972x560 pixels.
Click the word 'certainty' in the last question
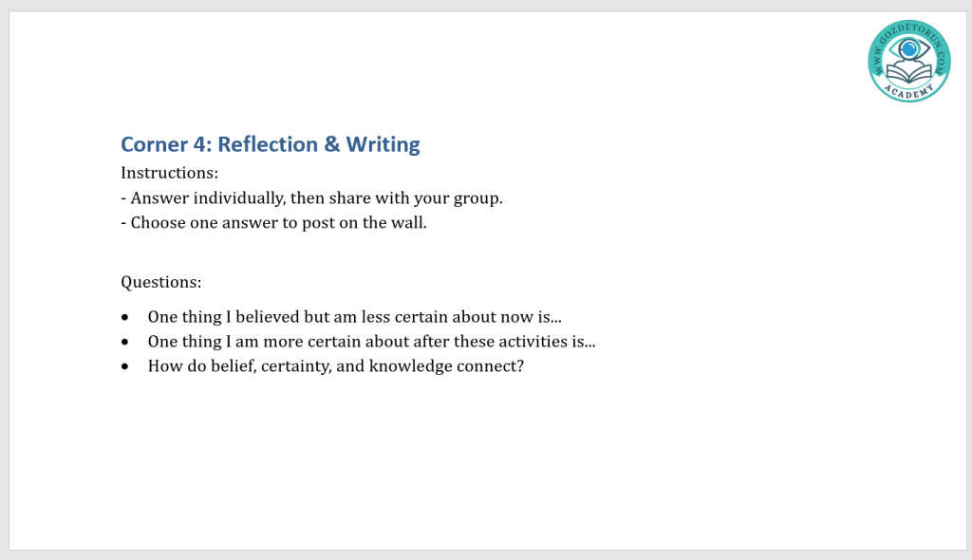tap(306, 365)
